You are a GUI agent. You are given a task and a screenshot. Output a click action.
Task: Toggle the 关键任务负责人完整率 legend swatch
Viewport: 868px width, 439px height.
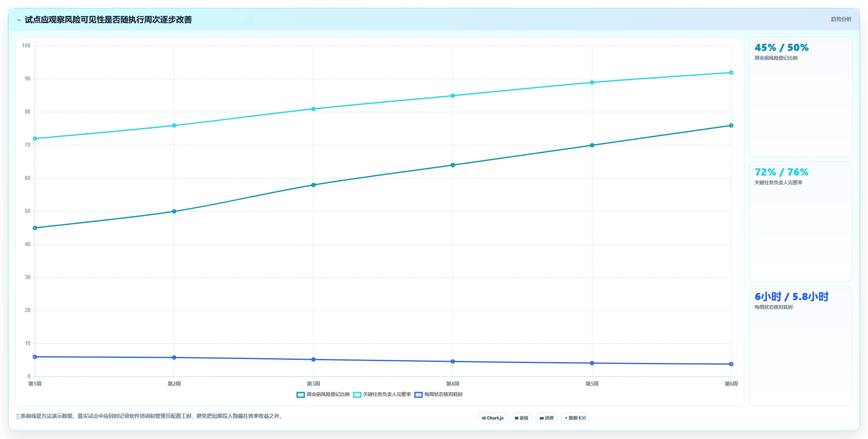pos(357,395)
